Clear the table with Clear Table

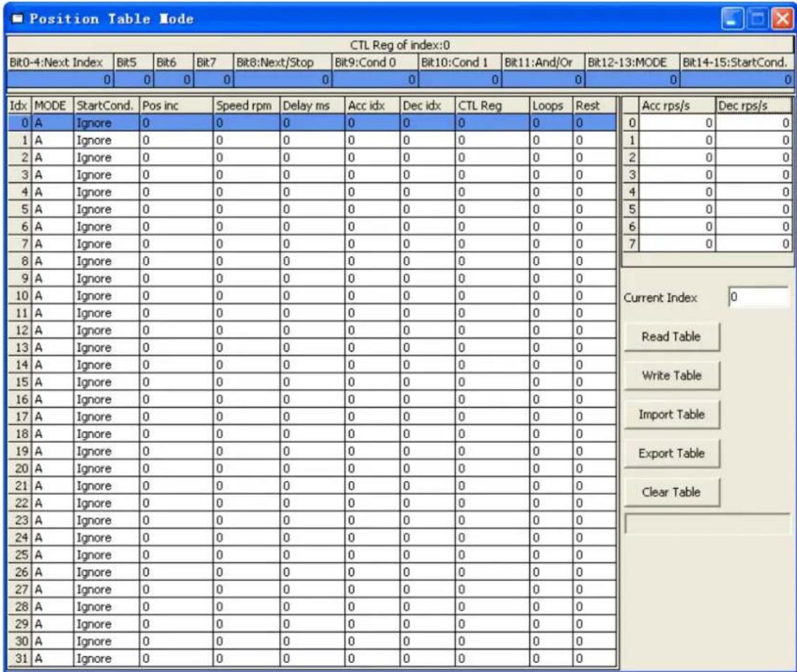click(x=672, y=492)
